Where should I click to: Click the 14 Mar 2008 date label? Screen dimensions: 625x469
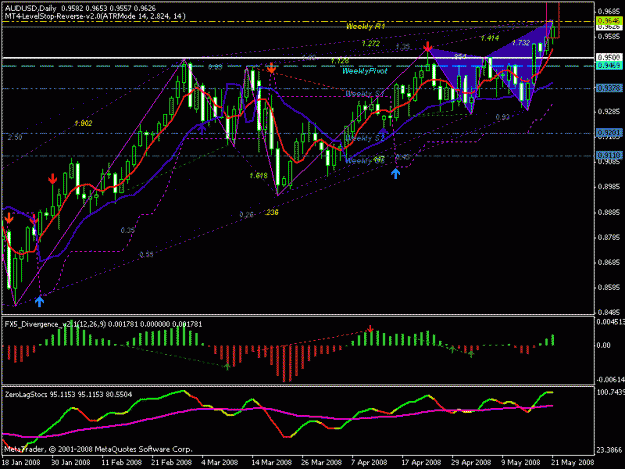pyautogui.click(x=271, y=462)
